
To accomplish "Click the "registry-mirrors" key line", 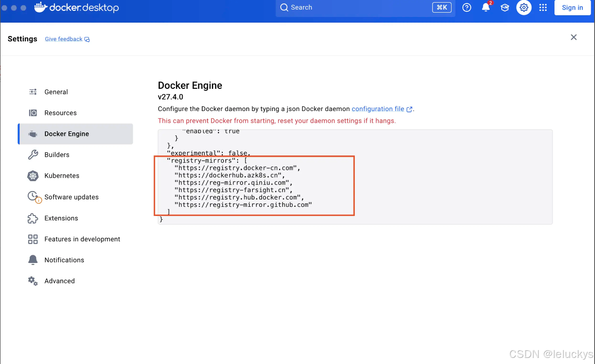I will click(207, 160).
